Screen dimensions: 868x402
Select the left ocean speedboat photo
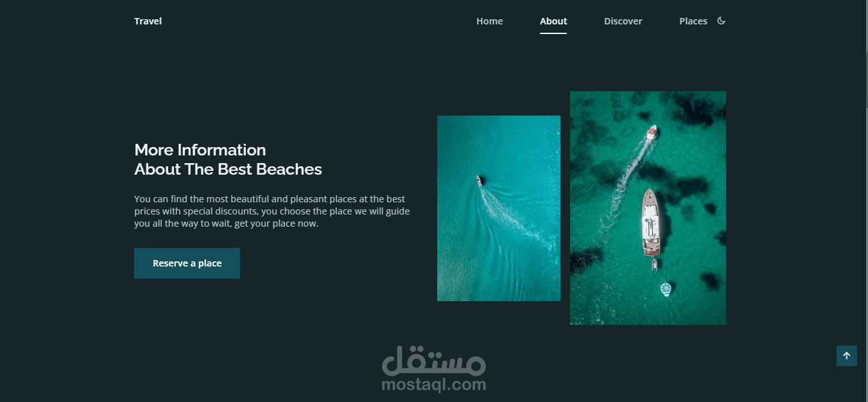499,208
